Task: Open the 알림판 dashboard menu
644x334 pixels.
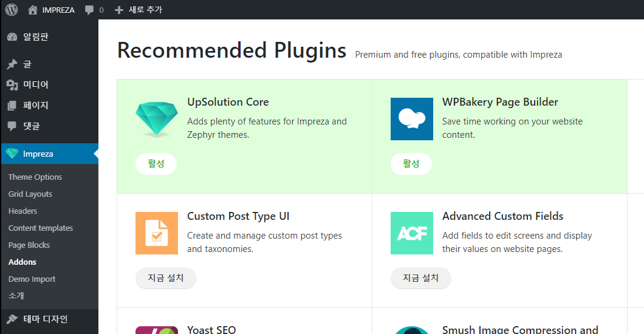Action: 35,37
